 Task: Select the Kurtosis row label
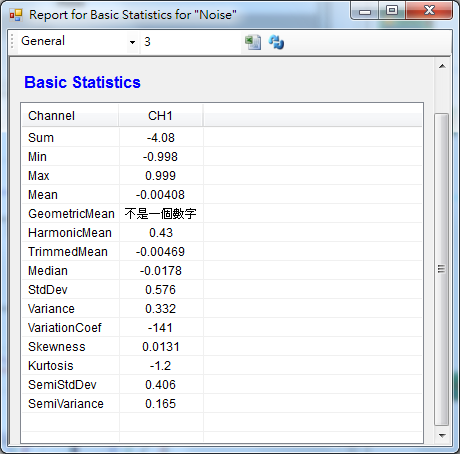(x=51, y=366)
